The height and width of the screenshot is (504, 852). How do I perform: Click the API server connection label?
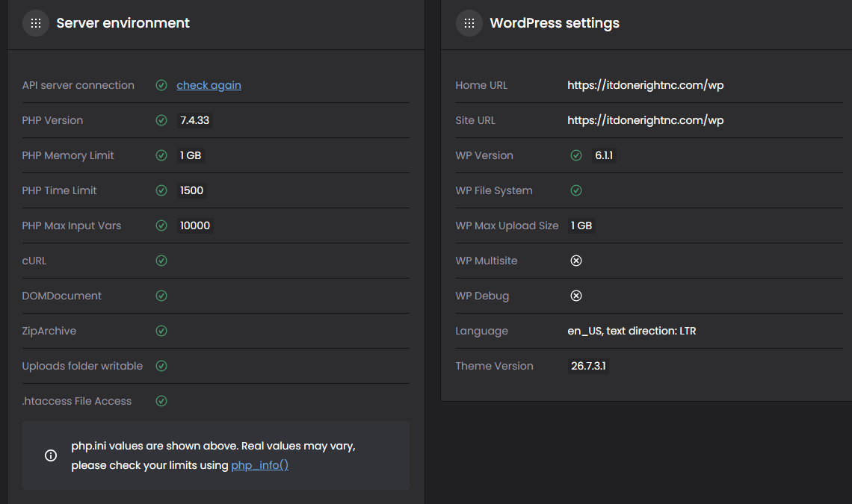[x=78, y=85]
